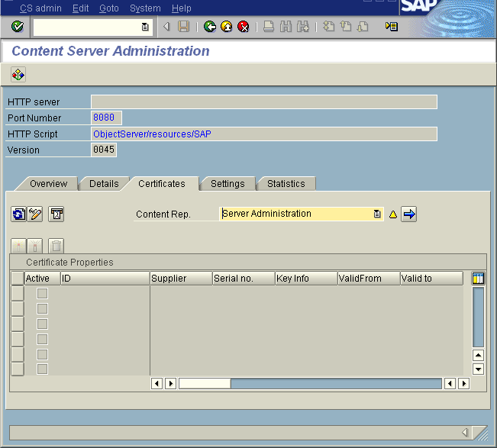The height and width of the screenshot is (448, 497).
Task: Switch to the Overview tab
Action: click(49, 184)
